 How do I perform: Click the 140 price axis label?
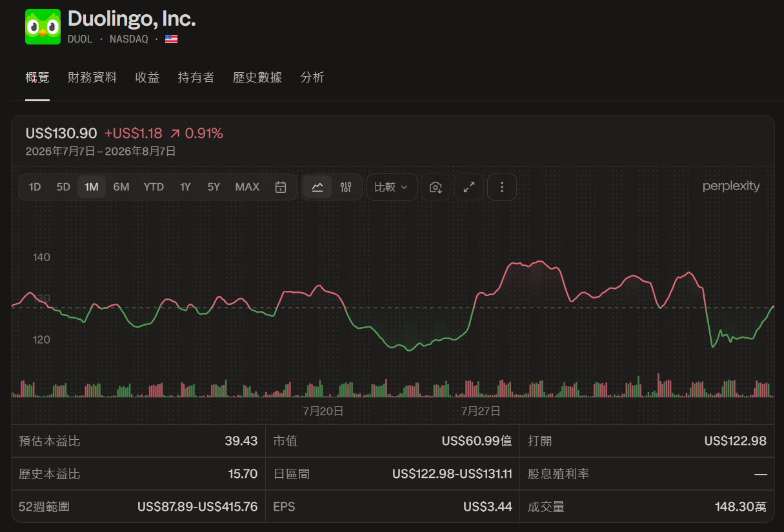click(41, 257)
